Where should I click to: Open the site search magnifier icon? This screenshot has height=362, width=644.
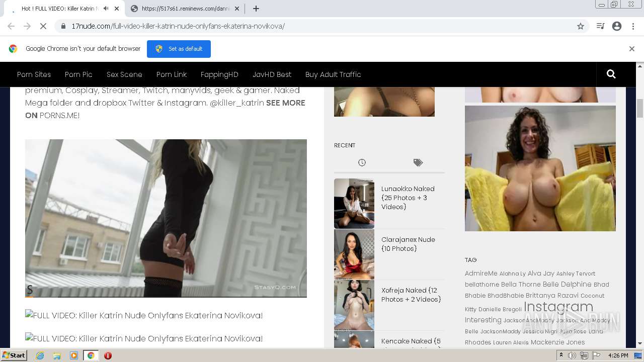click(x=611, y=74)
